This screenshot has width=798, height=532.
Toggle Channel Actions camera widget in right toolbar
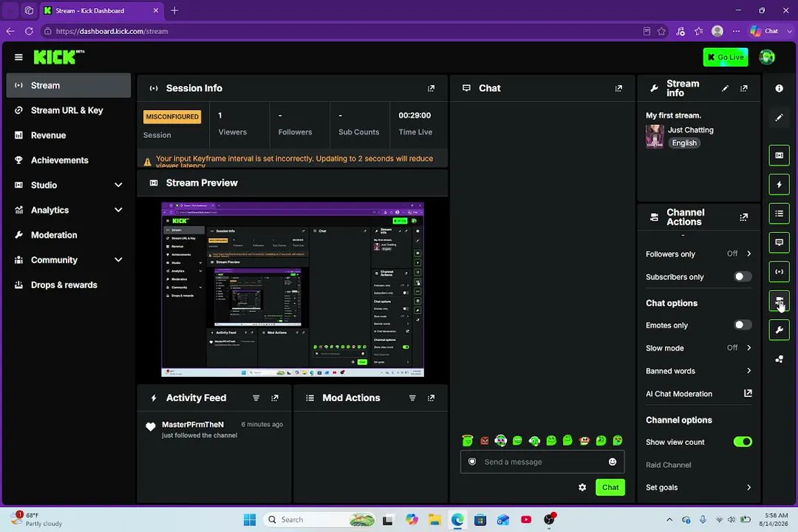click(x=779, y=301)
